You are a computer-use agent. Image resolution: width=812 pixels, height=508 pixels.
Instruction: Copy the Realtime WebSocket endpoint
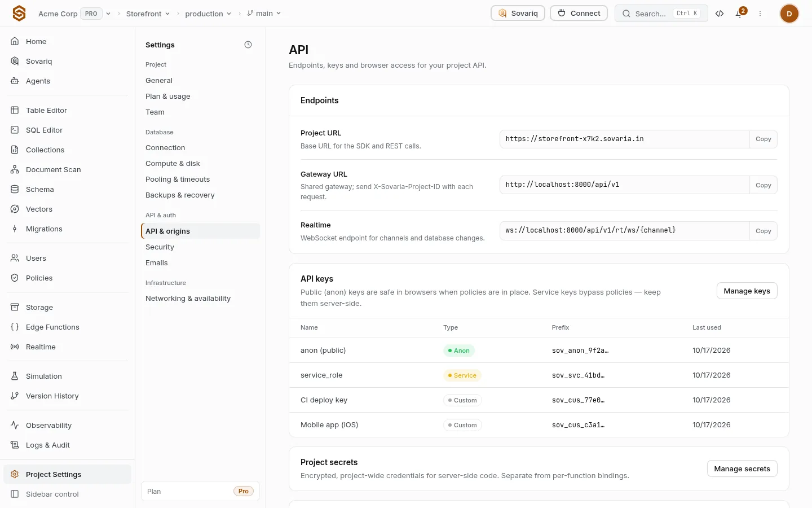[763, 231]
